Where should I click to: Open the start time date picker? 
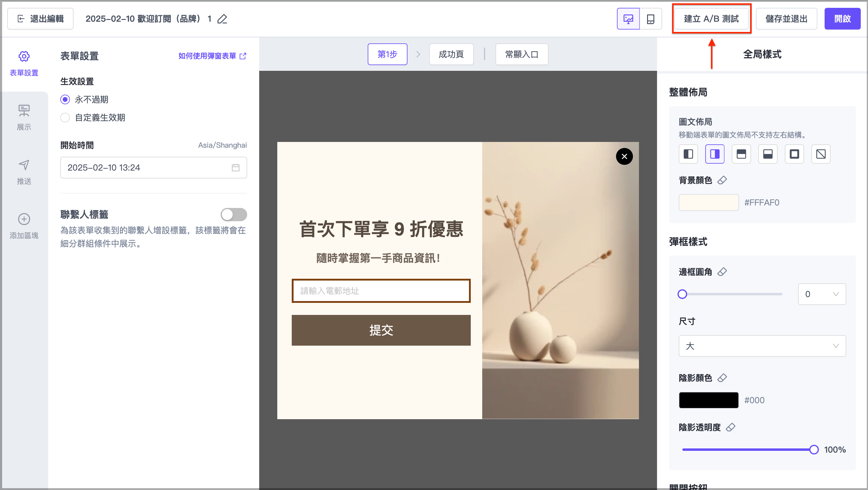point(153,168)
